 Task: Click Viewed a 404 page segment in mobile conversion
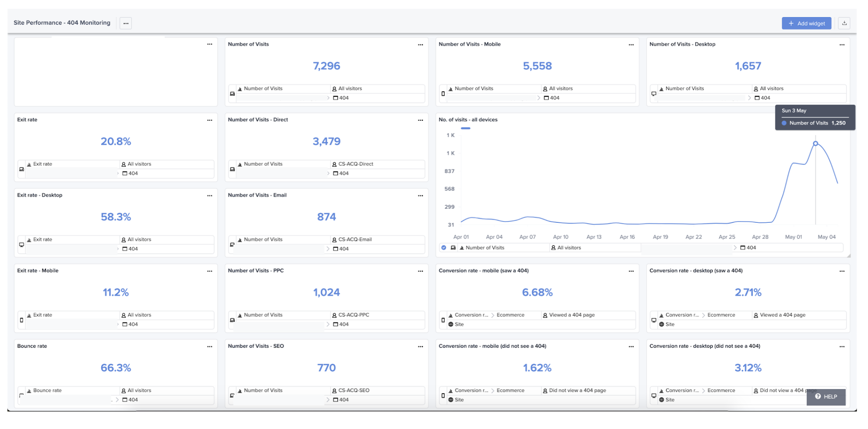(572, 315)
